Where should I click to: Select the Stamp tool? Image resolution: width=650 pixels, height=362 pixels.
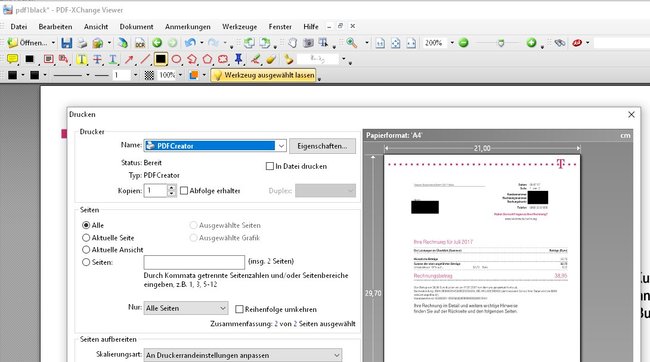pos(288,59)
